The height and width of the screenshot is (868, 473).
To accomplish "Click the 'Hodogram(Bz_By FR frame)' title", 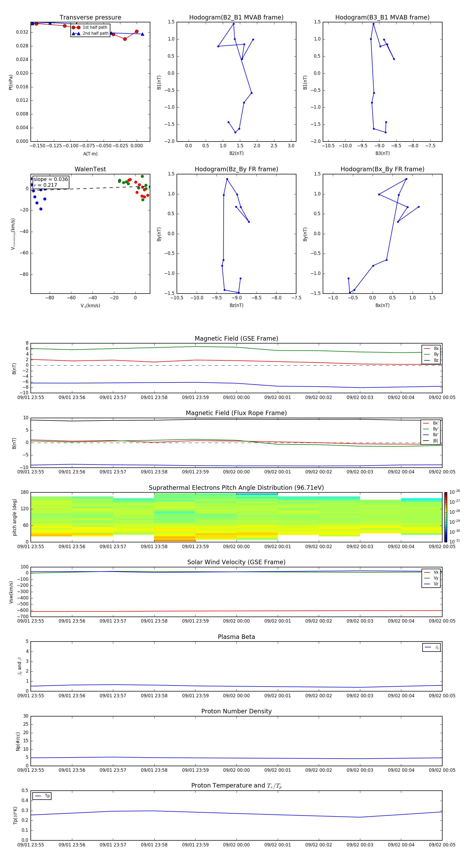I will (236, 169).
